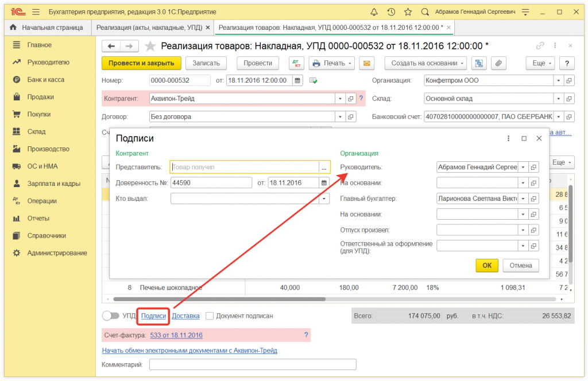The height and width of the screenshot is (381, 588).
Task: Expand the Руководитель dropdown
Action: tap(523, 167)
